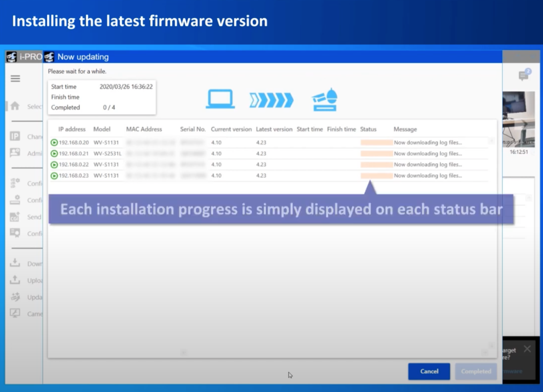Click the Upload icon in sidebar
The image size is (543, 392).
pos(15,280)
